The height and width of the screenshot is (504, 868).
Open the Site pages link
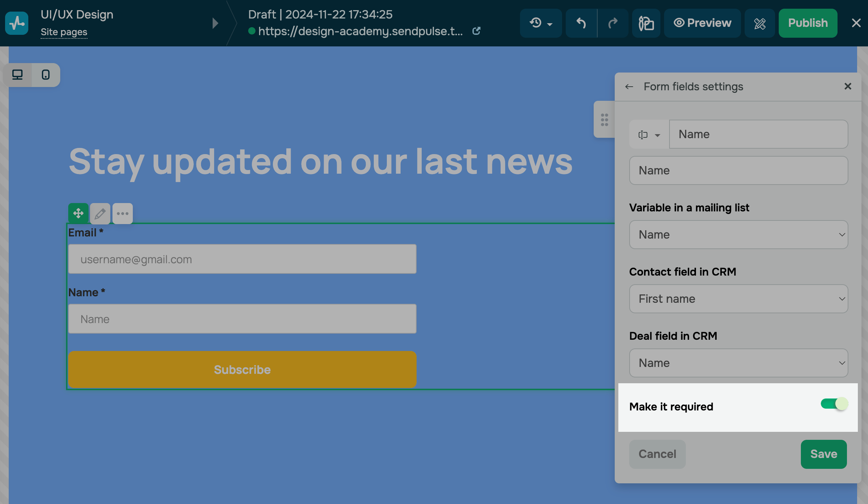tap(64, 32)
